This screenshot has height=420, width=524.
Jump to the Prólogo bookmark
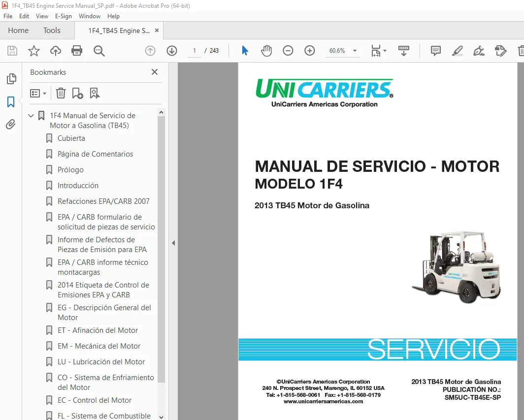pyautogui.click(x=70, y=170)
